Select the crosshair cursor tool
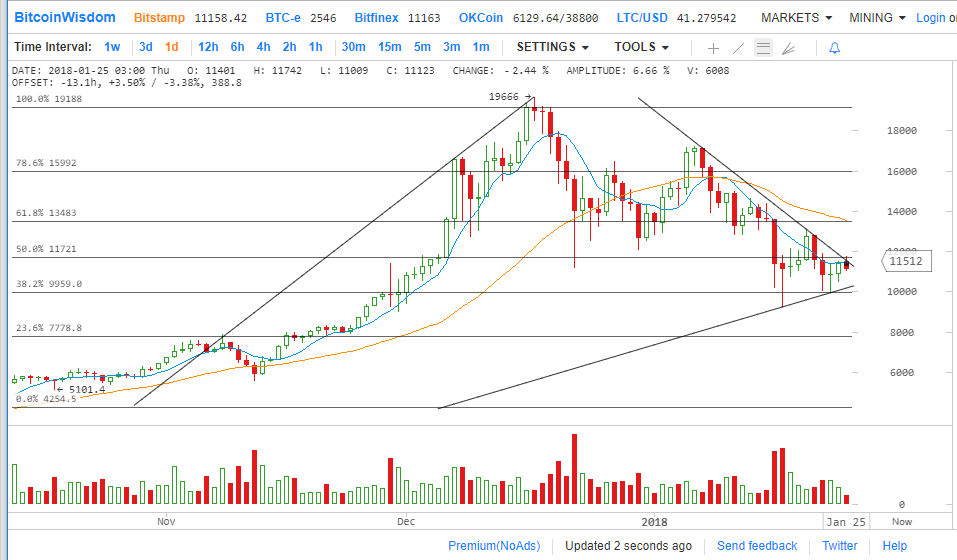The width and height of the screenshot is (957, 560). (x=713, y=48)
